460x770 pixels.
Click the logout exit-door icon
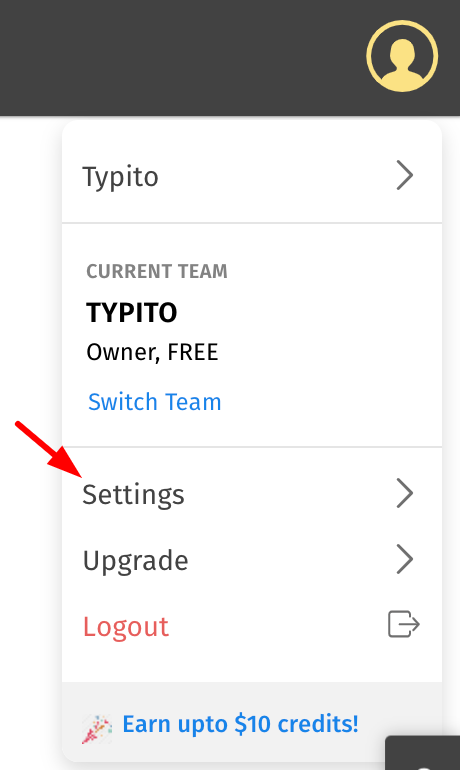pos(404,624)
